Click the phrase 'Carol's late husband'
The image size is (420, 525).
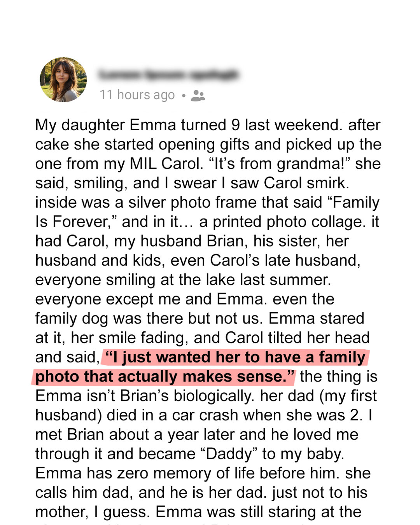pyautogui.click(x=285, y=261)
